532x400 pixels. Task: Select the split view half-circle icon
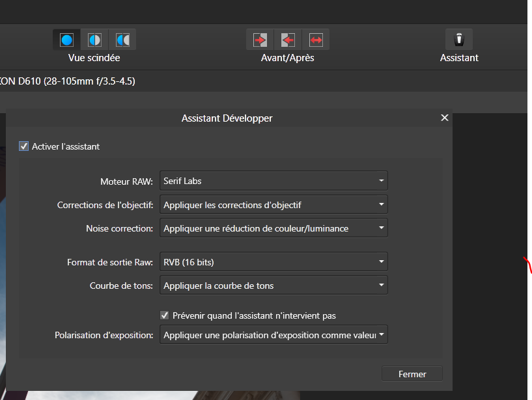tap(94, 40)
